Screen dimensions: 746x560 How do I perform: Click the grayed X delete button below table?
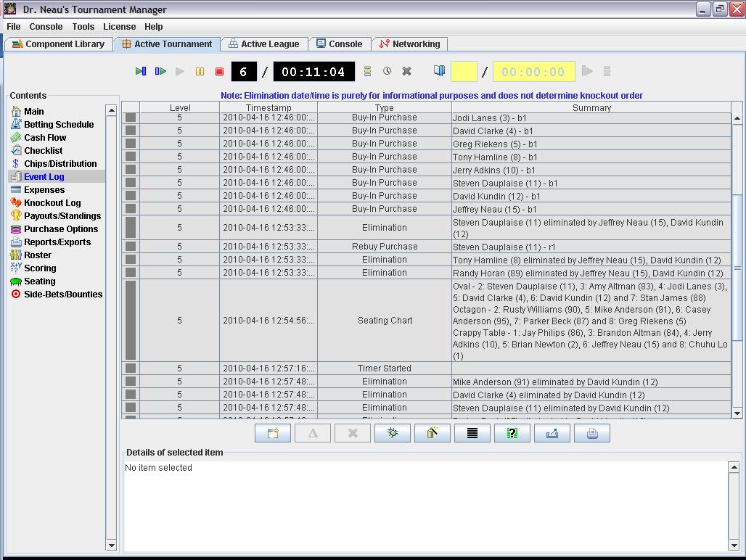[x=353, y=433]
